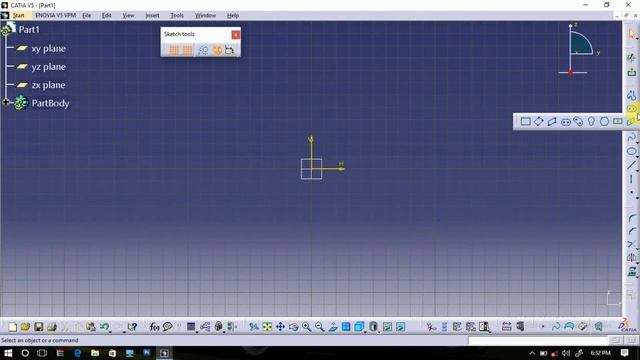The width and height of the screenshot is (640, 360).
Task: Expand the PartBody tree node
Action: click(6, 102)
